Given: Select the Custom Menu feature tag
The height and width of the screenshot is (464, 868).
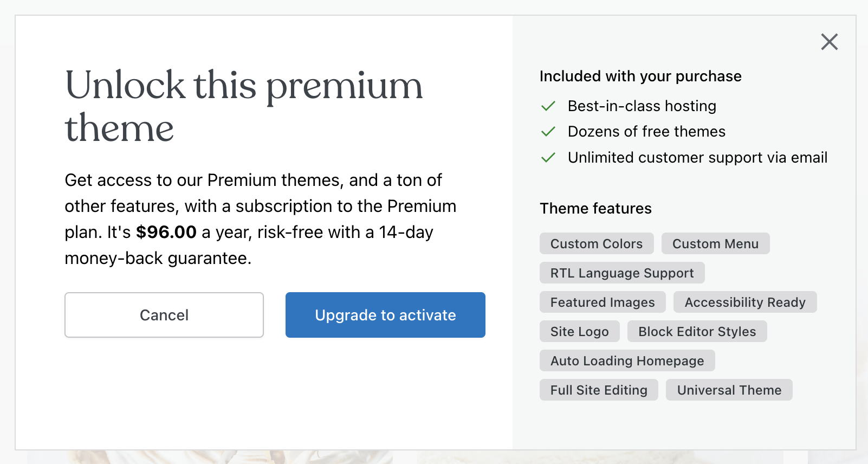Looking at the screenshot, I should (x=715, y=243).
